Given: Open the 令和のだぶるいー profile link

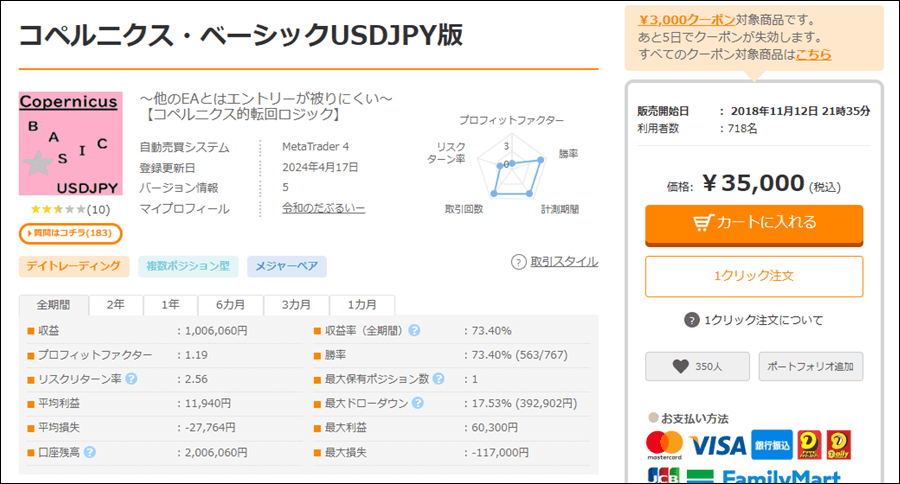Looking at the screenshot, I should coord(323,208).
